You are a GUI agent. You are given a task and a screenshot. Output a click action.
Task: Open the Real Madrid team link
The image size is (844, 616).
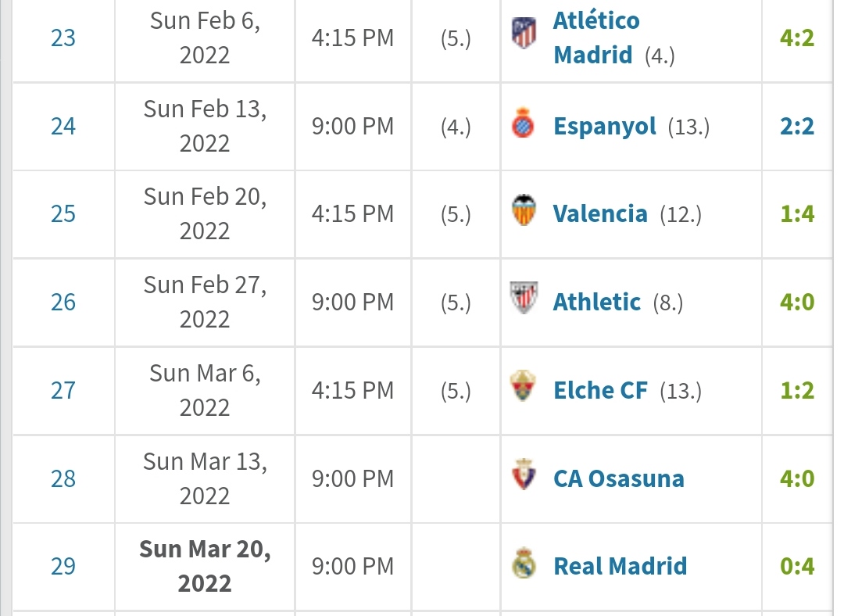[x=620, y=566]
